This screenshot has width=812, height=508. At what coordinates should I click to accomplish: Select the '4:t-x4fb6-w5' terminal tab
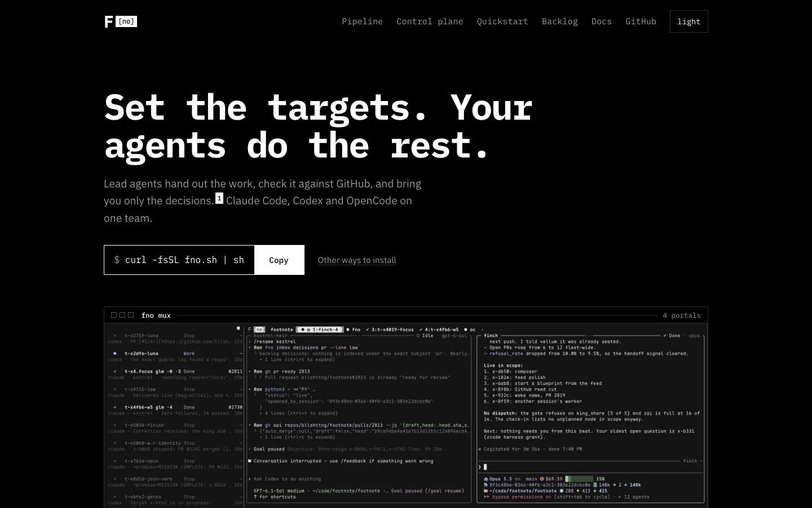[438, 330]
